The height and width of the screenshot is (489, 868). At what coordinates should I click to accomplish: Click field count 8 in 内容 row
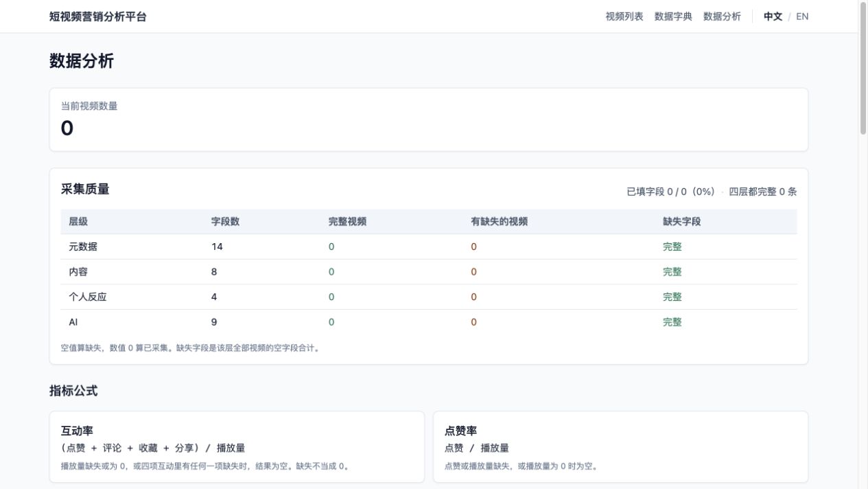tap(214, 272)
